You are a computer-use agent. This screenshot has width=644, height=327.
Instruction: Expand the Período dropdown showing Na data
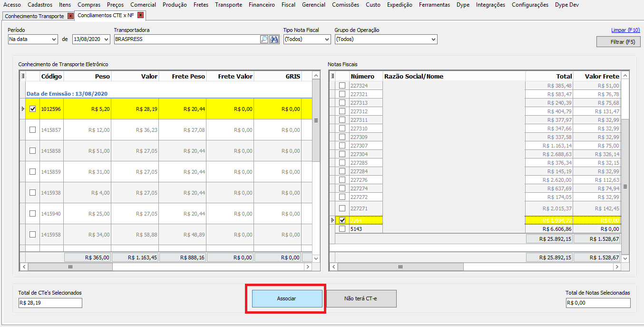(x=54, y=40)
